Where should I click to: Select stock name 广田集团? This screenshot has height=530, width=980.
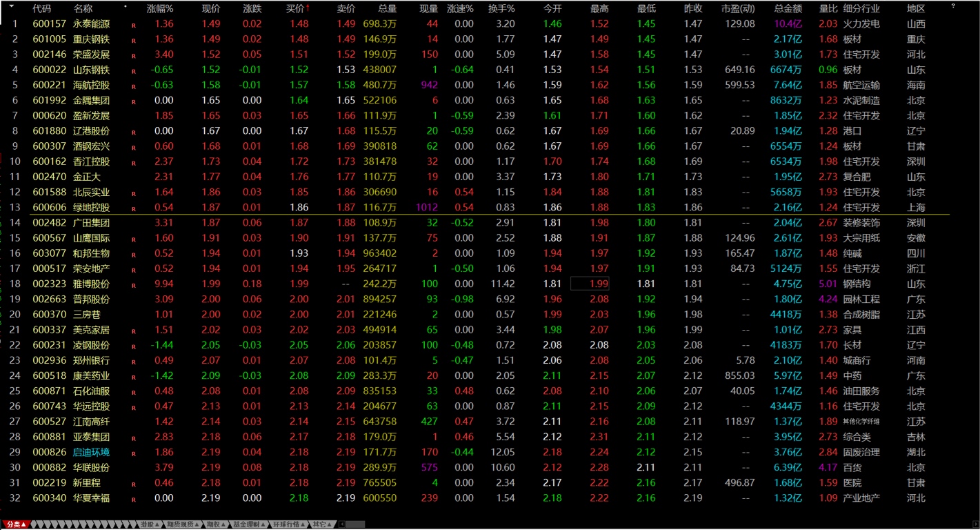91,223
